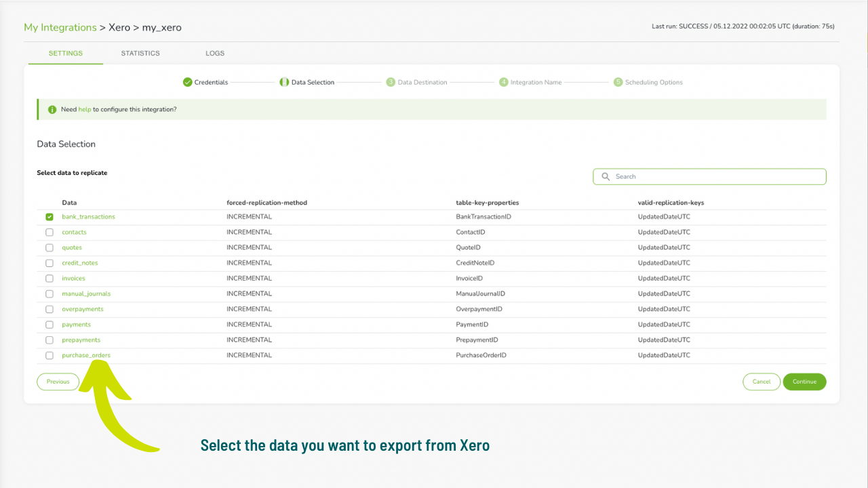Go to Data Destination step label
The image size is (868, 488).
tap(422, 82)
